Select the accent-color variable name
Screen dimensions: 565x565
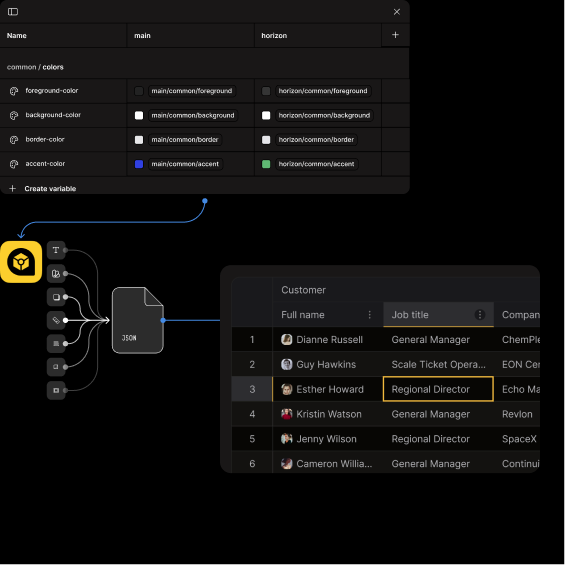tap(45, 164)
